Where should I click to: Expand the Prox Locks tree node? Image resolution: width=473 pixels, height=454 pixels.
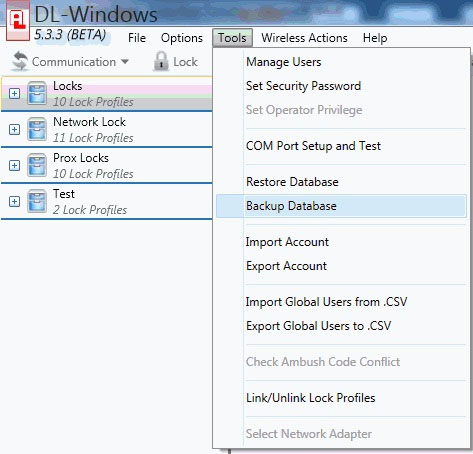(14, 165)
